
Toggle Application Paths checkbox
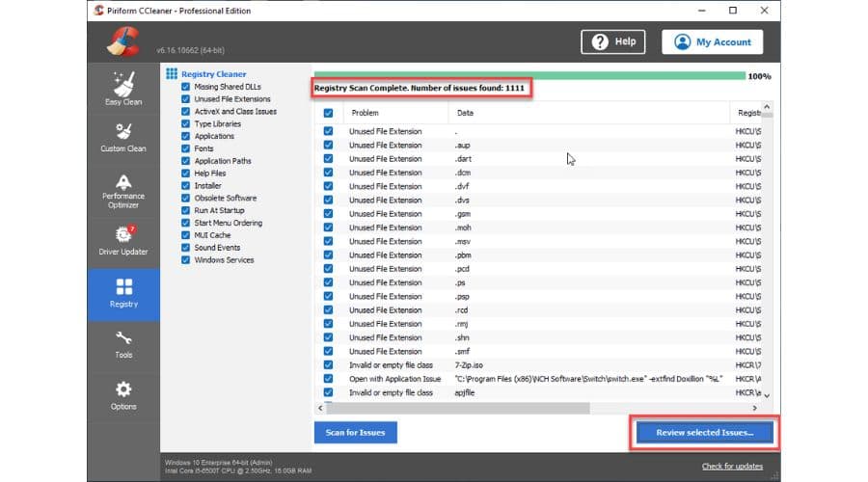[185, 160]
